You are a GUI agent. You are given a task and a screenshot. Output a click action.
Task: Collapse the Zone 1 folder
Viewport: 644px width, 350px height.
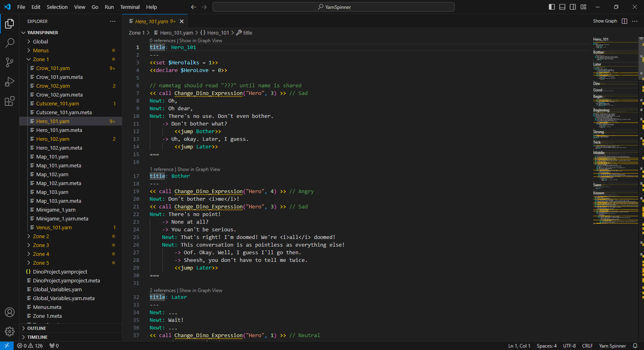click(41, 59)
